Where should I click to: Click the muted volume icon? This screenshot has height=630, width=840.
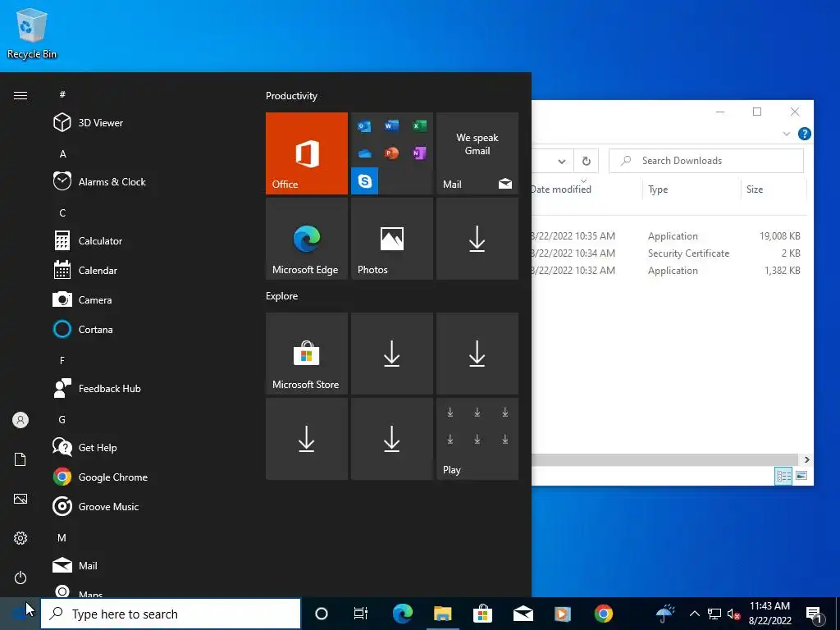733,614
